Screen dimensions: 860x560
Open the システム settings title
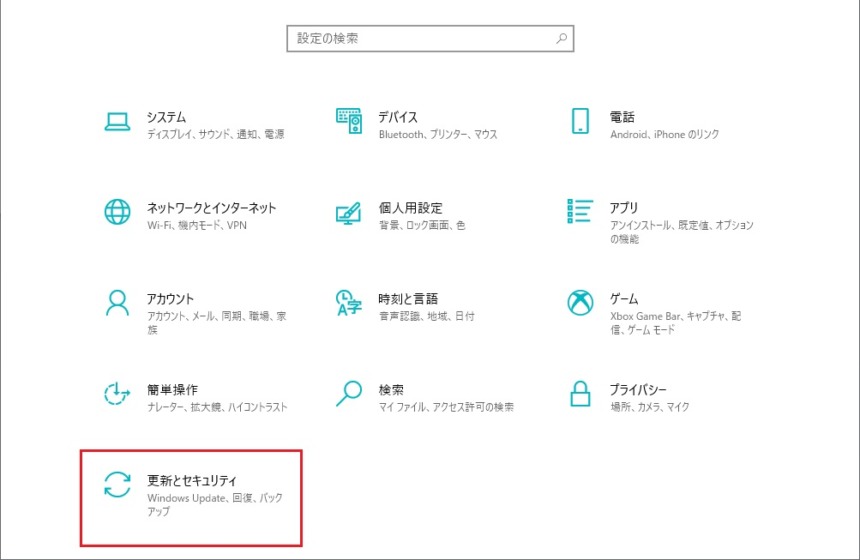click(166, 117)
